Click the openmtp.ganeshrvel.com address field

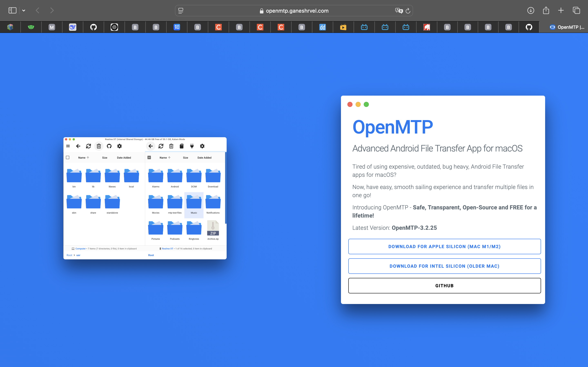pyautogui.click(x=297, y=11)
